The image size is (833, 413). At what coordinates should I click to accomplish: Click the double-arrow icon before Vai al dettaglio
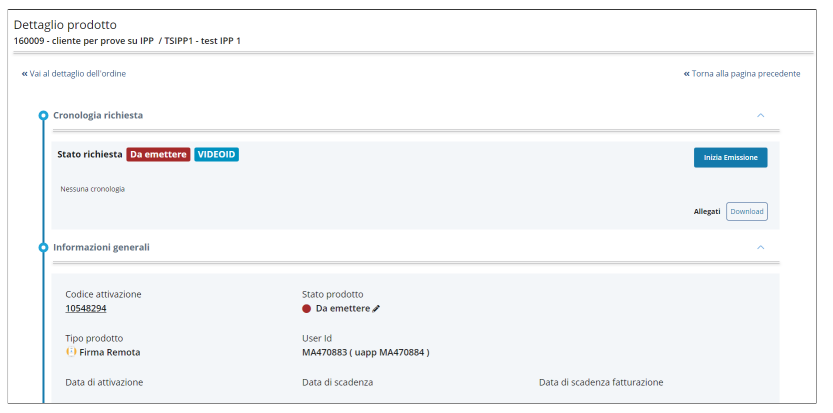pos(25,74)
